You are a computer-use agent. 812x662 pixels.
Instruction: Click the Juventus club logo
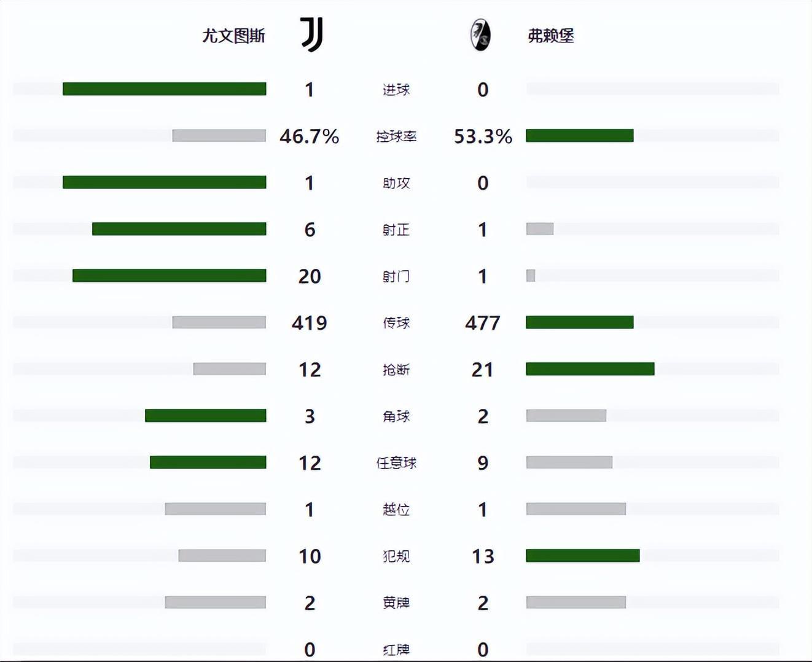point(312,34)
